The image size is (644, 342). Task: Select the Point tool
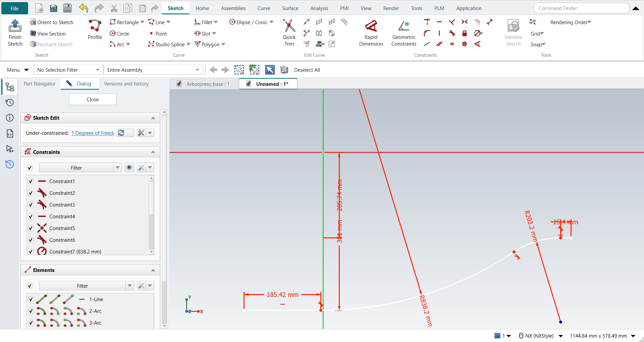click(158, 34)
